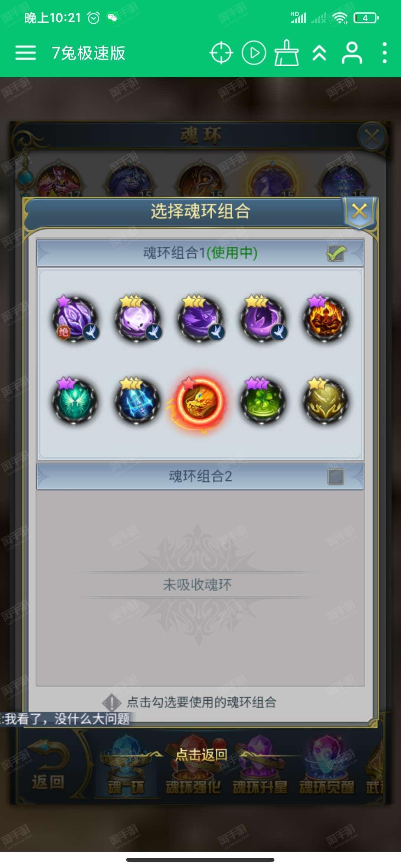Open the hamburger menu in green toolbar

26,53
